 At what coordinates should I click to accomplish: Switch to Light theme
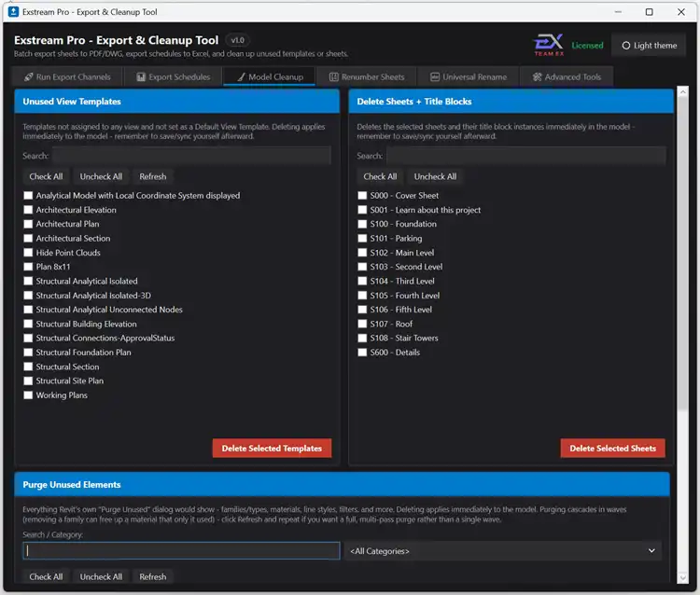tap(649, 45)
